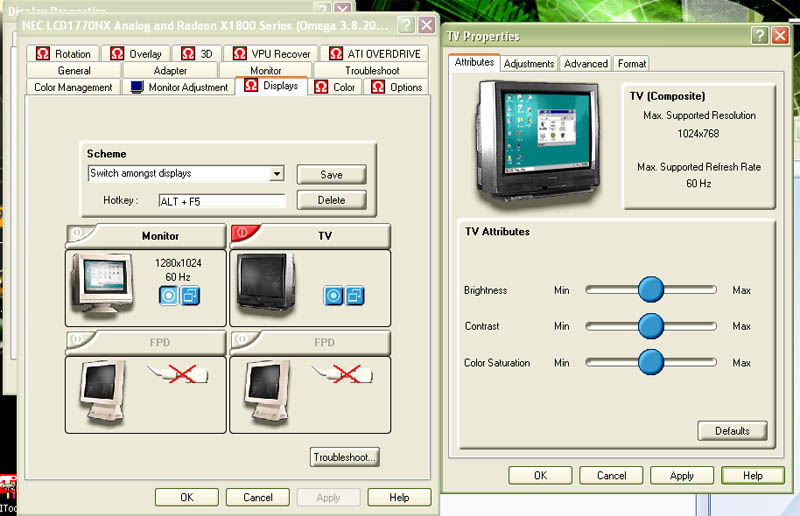Viewport: 800px width, 516px height.
Task: Open the Adapter tab
Action: [x=170, y=70]
